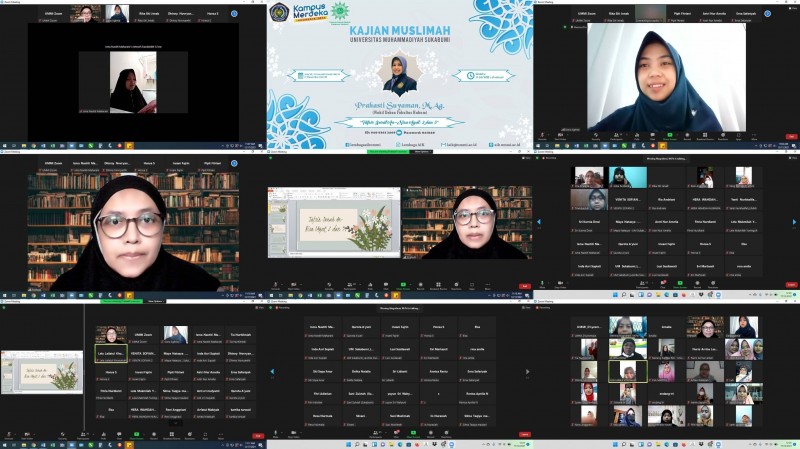Click Share Screen in the bottom-left Zoom window

pos(134,437)
